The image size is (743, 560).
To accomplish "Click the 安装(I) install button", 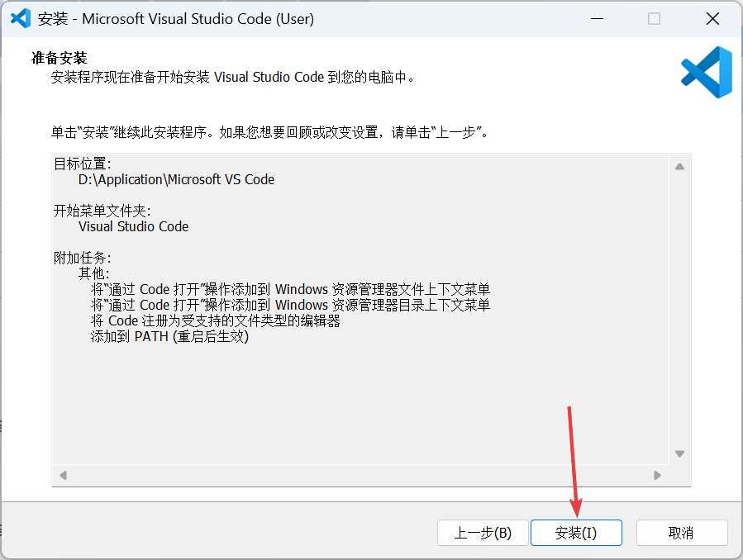I will point(576,533).
